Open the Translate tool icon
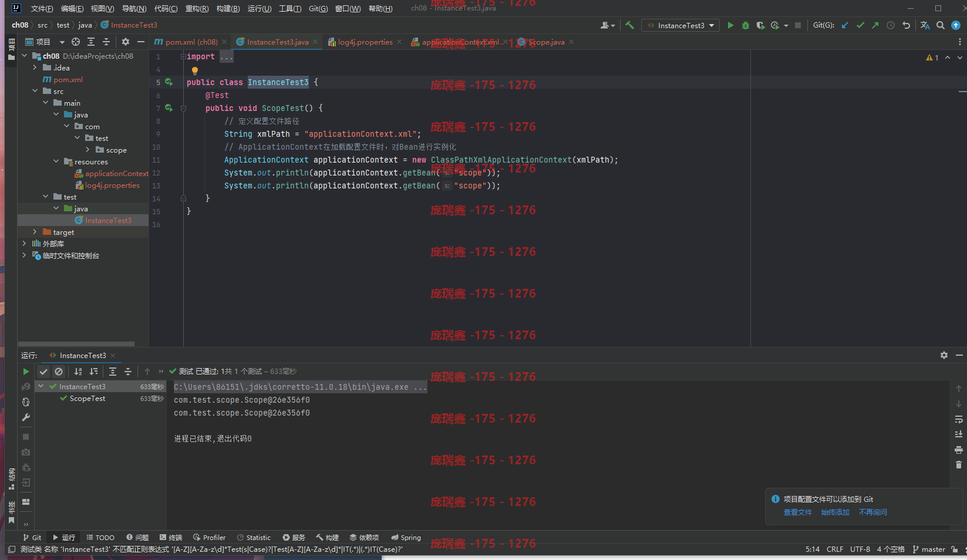The width and height of the screenshot is (967, 560). pos(925,25)
